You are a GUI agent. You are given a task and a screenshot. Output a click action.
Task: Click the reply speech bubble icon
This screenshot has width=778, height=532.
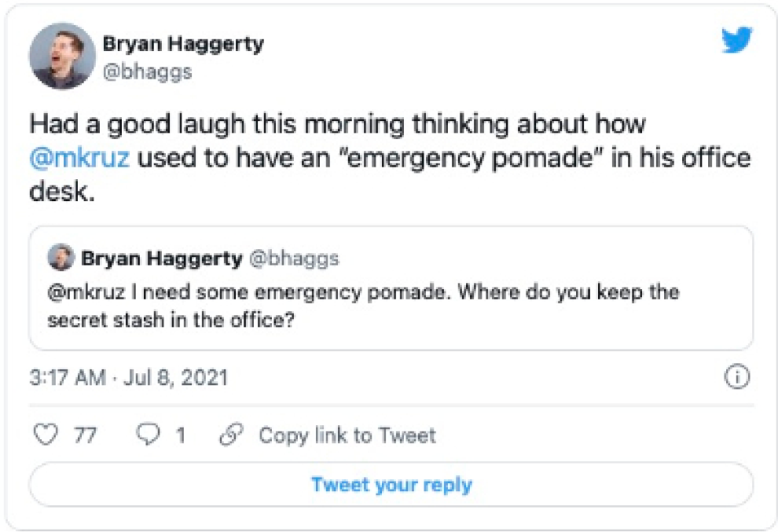pyautogui.click(x=148, y=435)
